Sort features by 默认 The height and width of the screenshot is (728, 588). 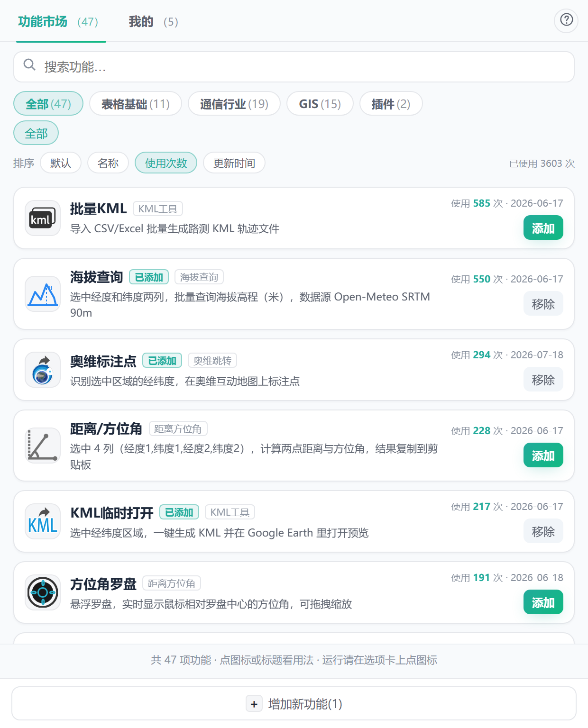point(61,163)
